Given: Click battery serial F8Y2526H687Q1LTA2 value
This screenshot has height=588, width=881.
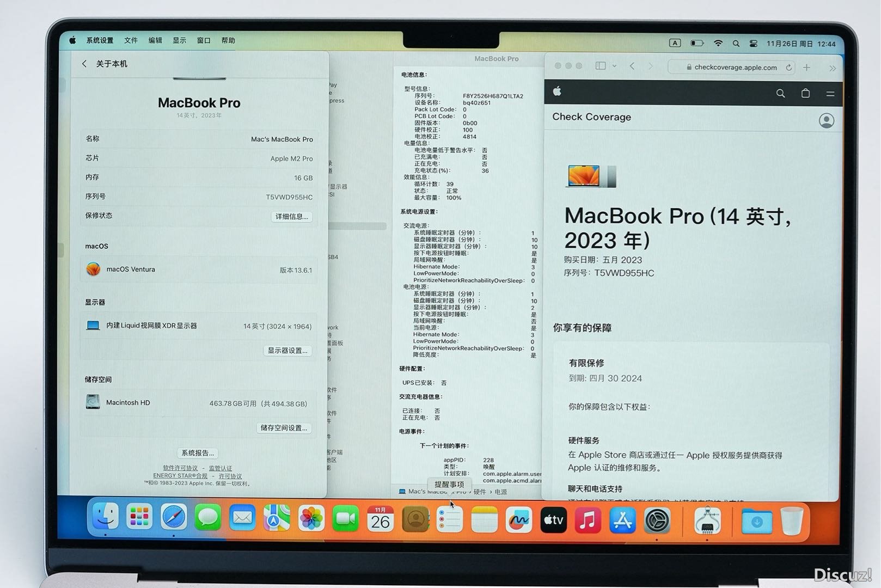Looking at the screenshot, I should point(493,96).
